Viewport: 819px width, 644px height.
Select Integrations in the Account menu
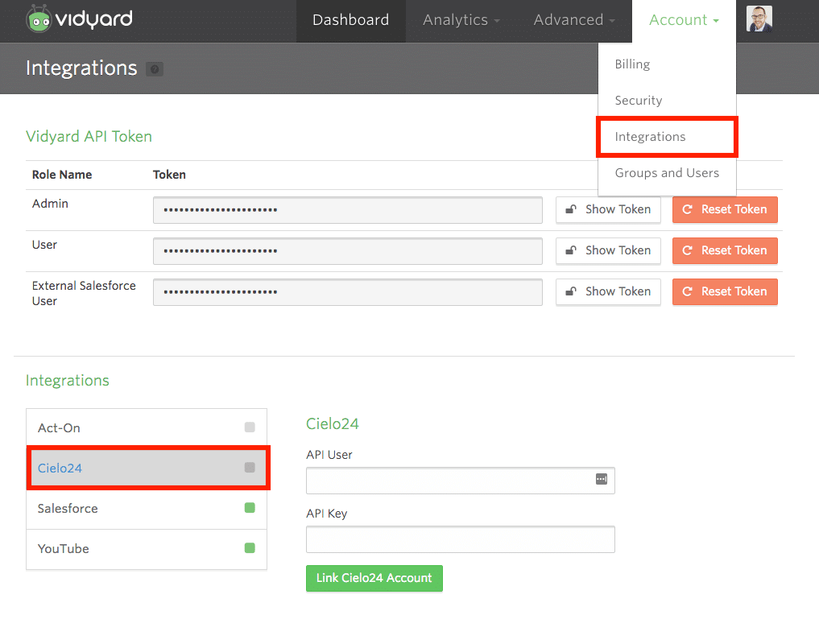point(667,137)
